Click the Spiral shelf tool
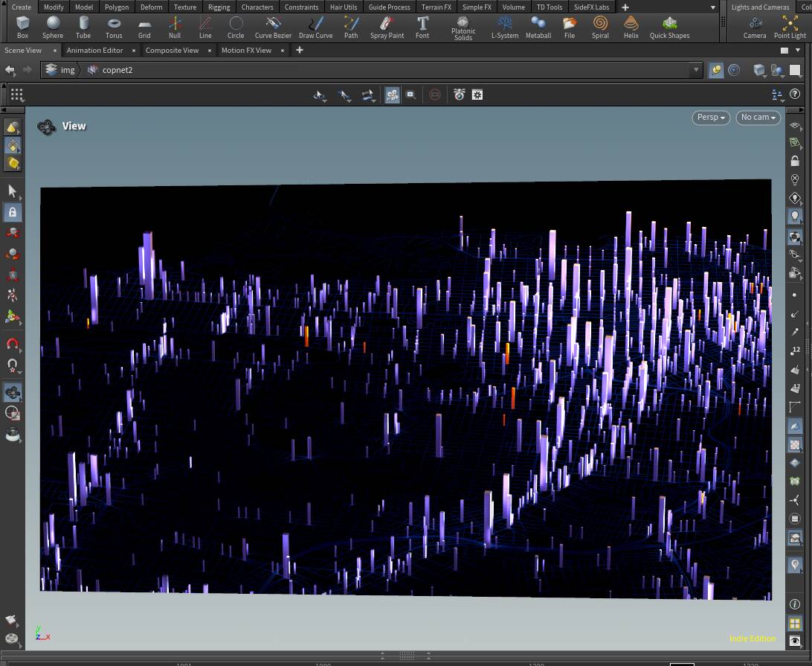 point(600,28)
